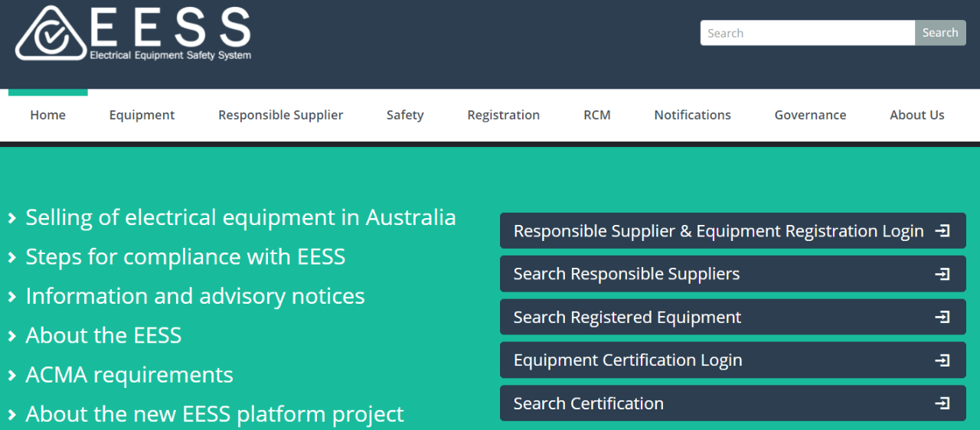Click Electrical Equipment Safety System tagline
Viewport: 980px width, 430px height.
coord(170,55)
